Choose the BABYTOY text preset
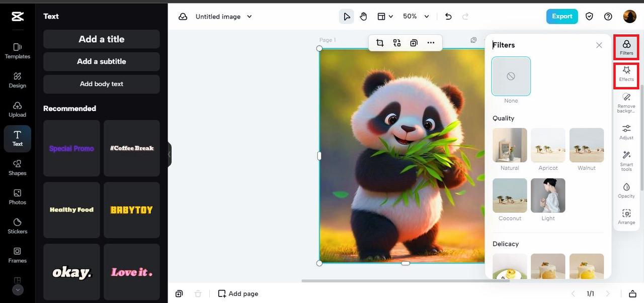 tap(132, 210)
